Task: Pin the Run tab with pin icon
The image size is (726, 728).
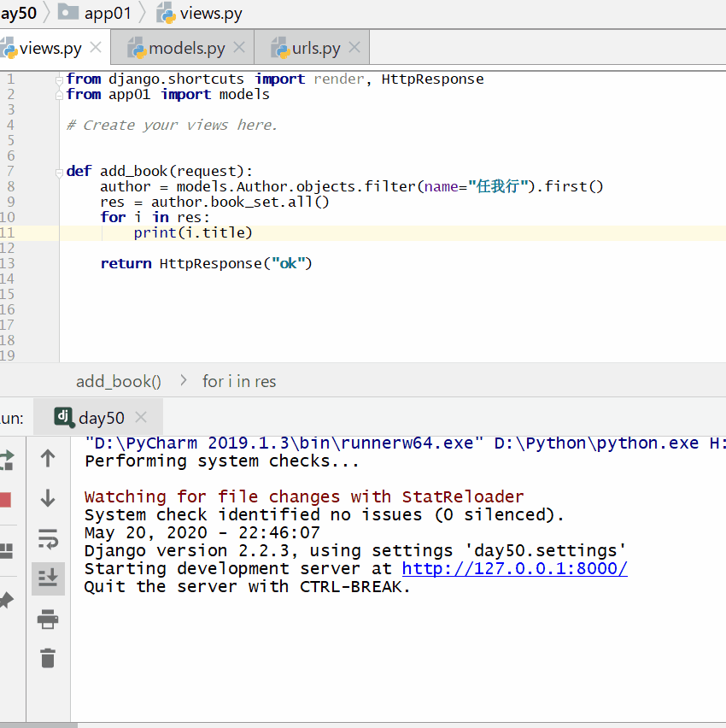Action: coord(5,601)
